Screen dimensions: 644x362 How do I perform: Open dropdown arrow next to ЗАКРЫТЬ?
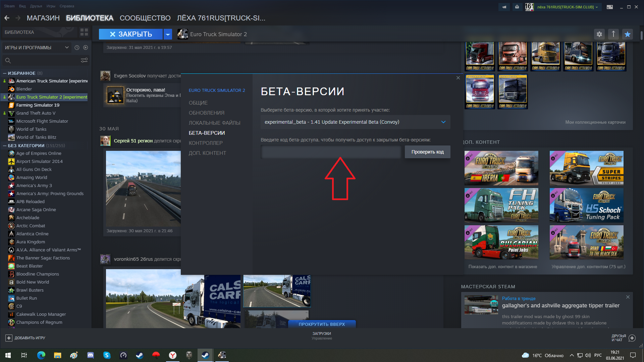coord(168,34)
